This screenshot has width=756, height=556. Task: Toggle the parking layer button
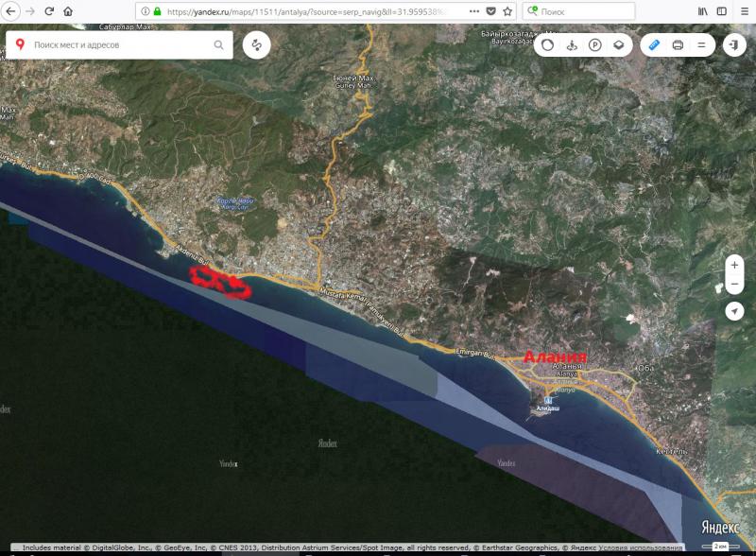click(x=594, y=44)
